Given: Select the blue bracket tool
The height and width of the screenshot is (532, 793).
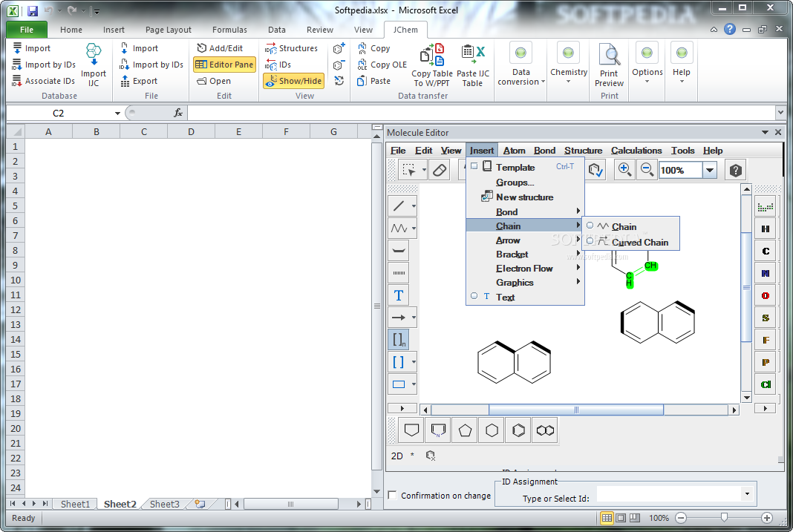Looking at the screenshot, I should point(399,362).
